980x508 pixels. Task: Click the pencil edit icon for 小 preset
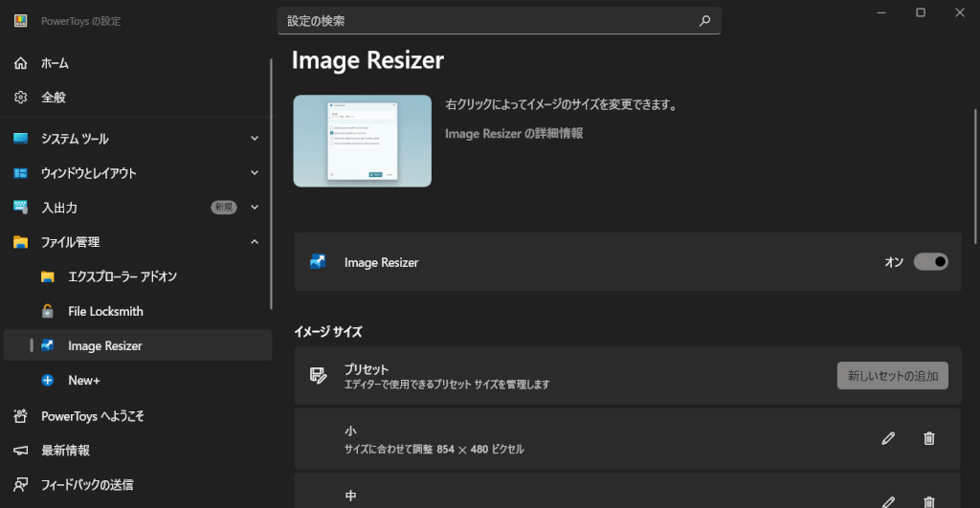coord(888,438)
